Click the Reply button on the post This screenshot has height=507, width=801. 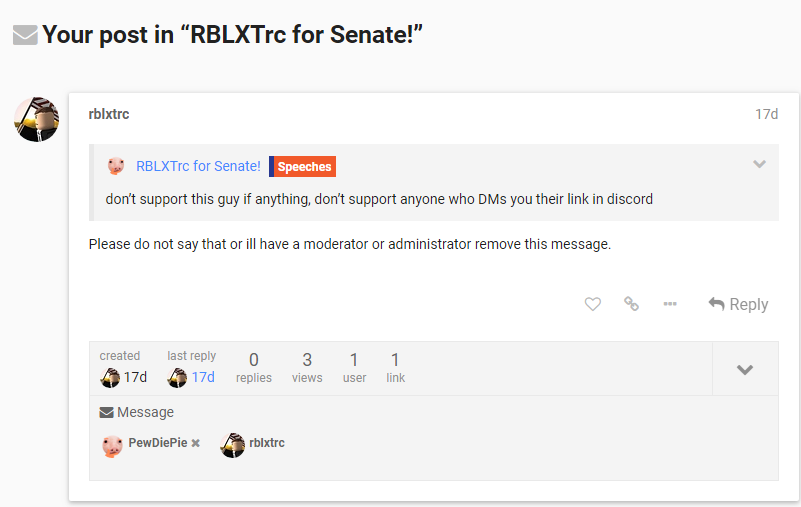(x=738, y=304)
